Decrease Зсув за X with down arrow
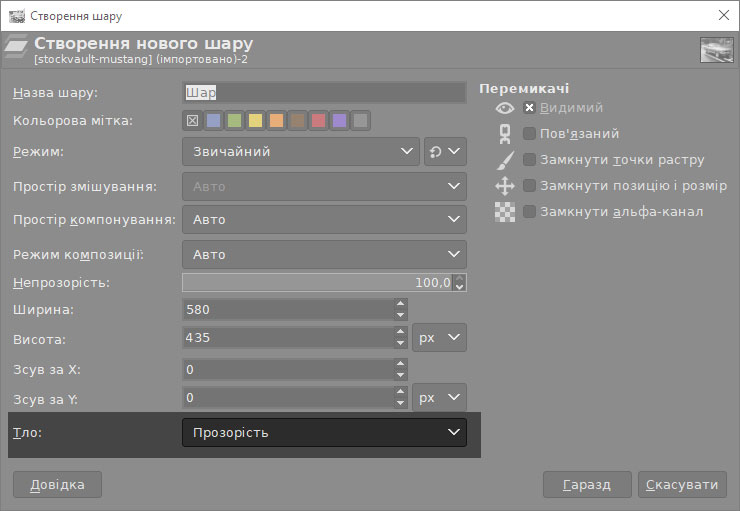 [400, 375]
